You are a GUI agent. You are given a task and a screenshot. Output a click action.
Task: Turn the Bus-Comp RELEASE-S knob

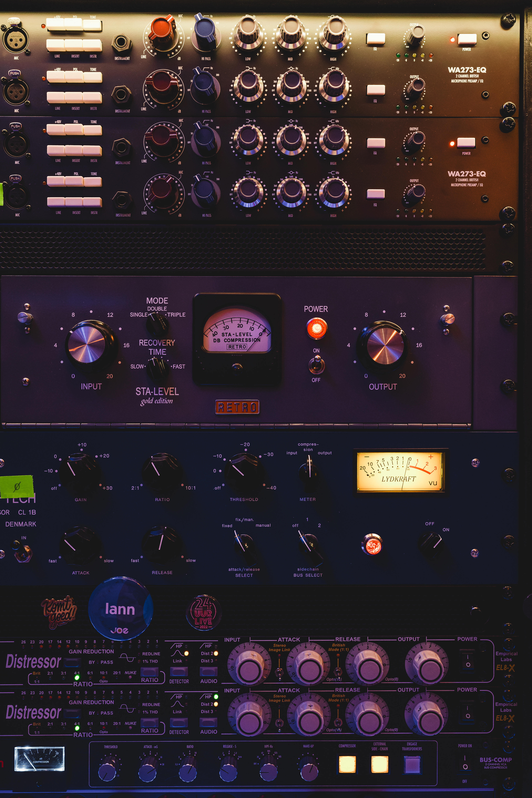229,770
